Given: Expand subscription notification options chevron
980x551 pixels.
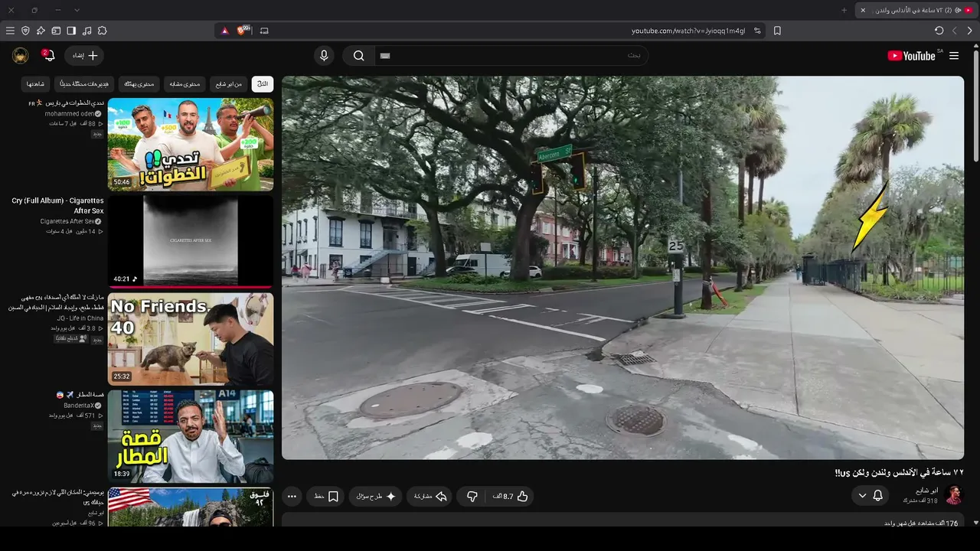Looking at the screenshot, I should click(x=863, y=496).
